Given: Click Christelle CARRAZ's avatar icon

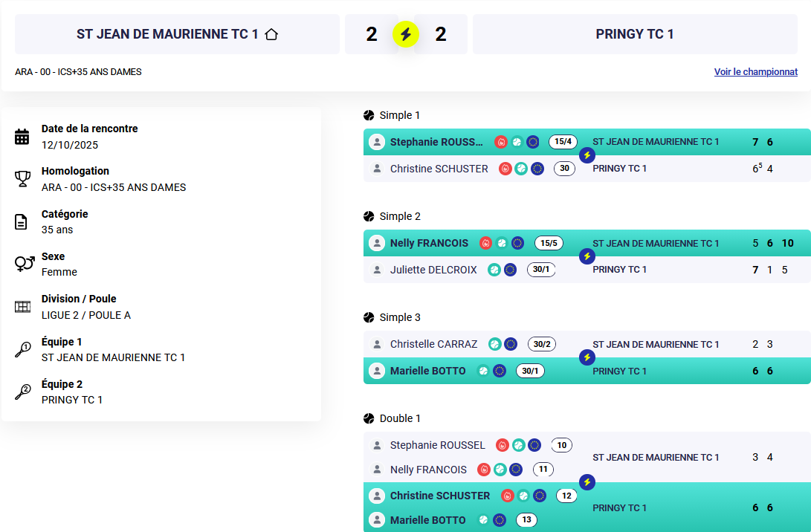Looking at the screenshot, I should click(378, 344).
